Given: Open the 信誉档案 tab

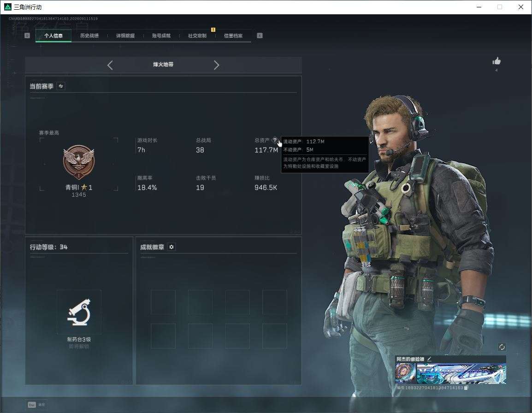Looking at the screenshot, I should 233,35.
